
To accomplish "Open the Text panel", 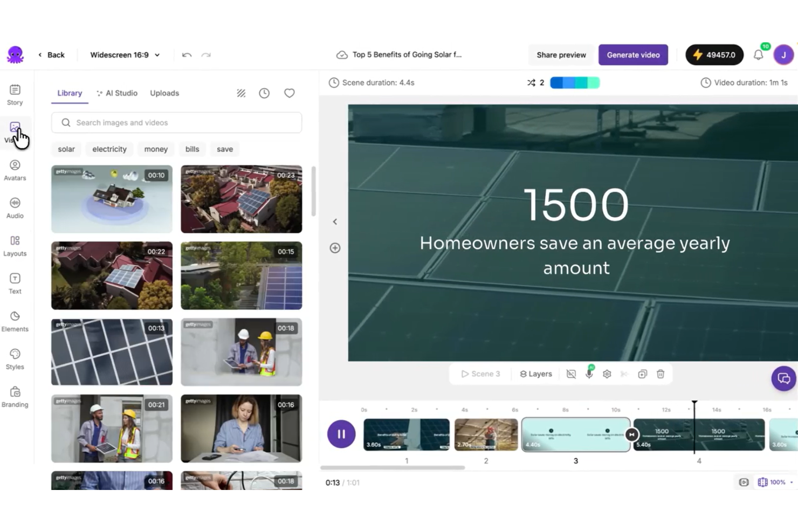I will pos(15,283).
